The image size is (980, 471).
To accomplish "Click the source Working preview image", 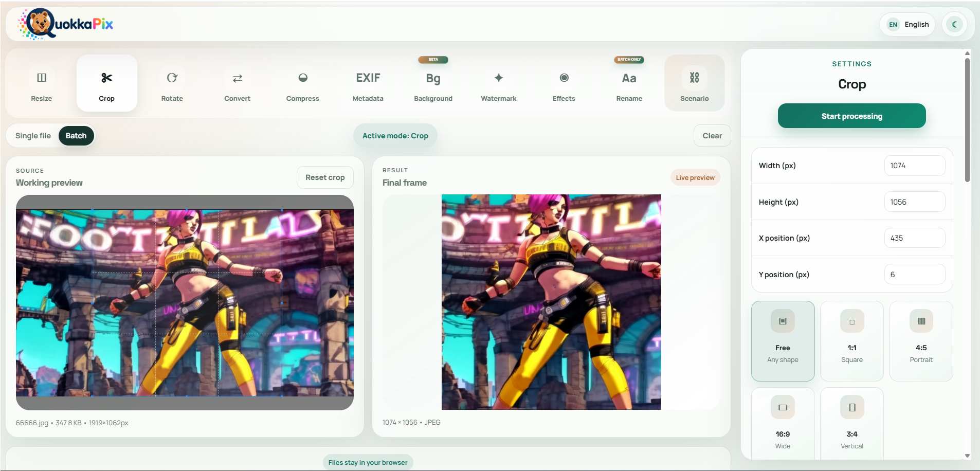I will (185, 302).
